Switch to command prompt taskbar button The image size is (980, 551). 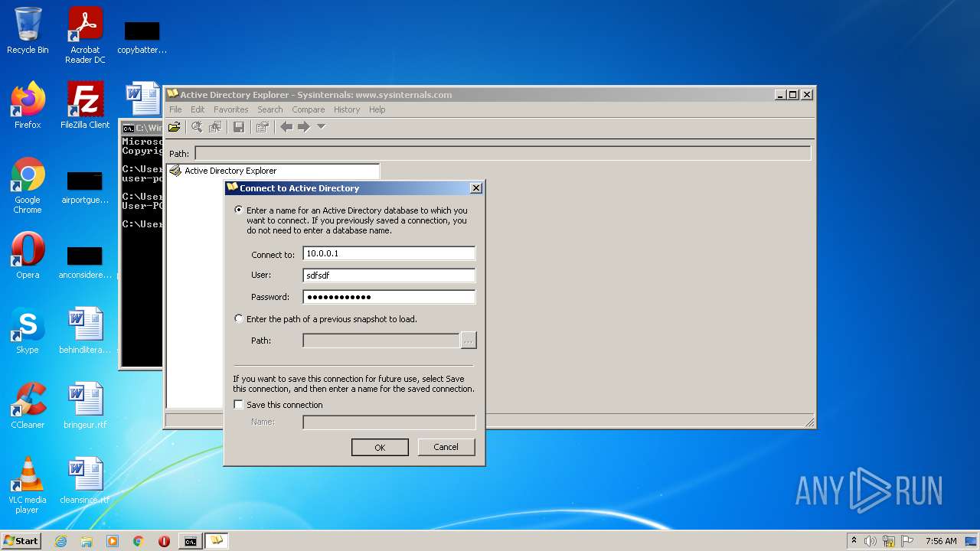[x=190, y=541]
